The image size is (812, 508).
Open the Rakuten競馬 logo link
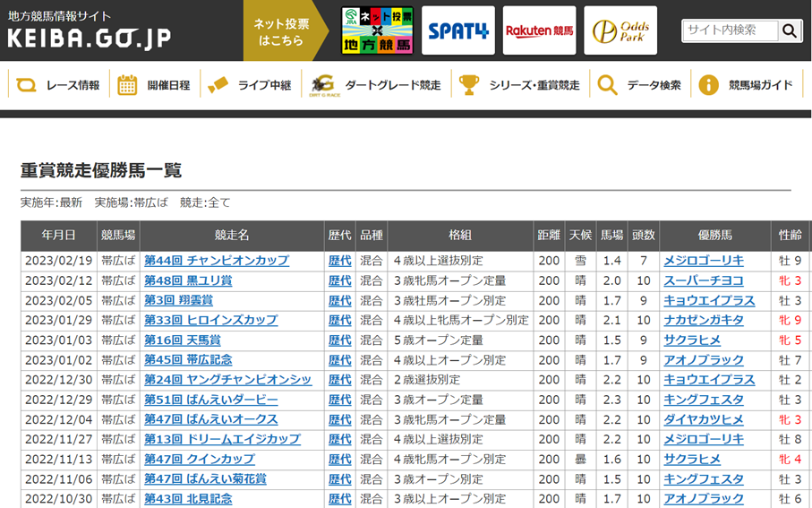click(539, 30)
